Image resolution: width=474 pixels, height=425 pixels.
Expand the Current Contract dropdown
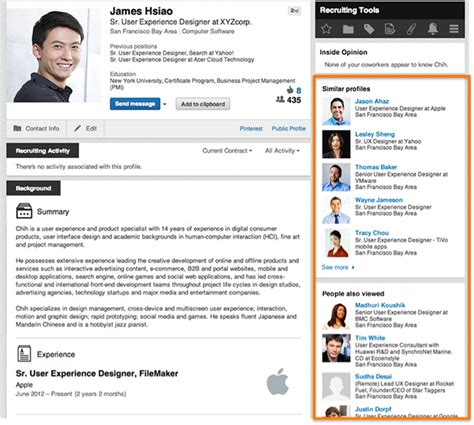pyautogui.click(x=227, y=151)
